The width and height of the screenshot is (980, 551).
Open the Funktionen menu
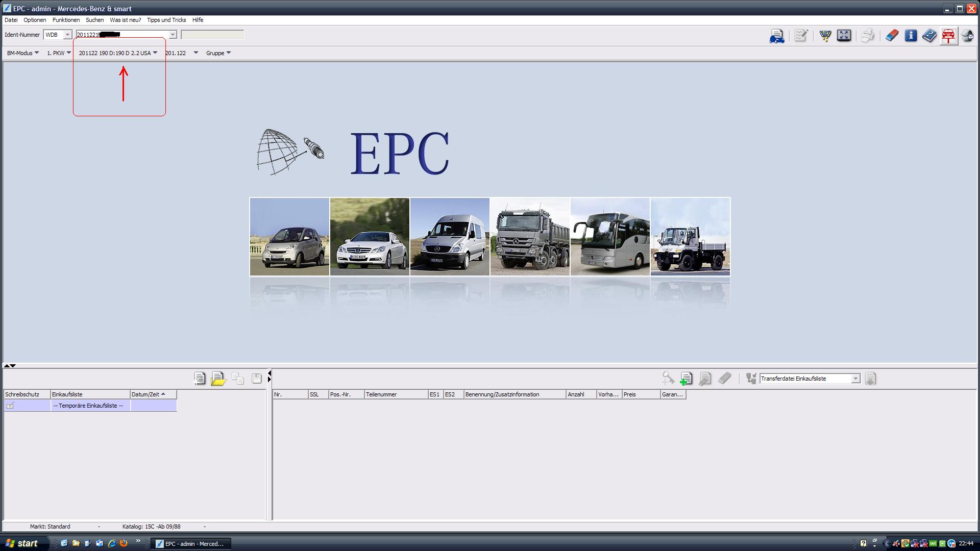point(66,20)
